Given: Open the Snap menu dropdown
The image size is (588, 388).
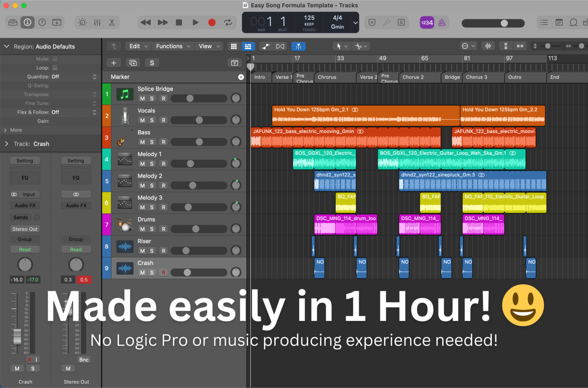Looking at the screenshot, I should (468, 46).
